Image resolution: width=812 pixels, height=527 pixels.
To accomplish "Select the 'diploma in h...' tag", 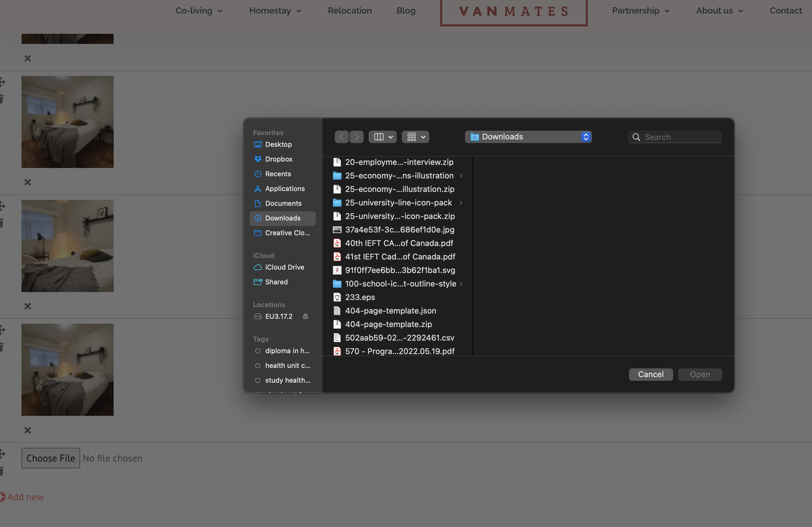I will point(282,351).
